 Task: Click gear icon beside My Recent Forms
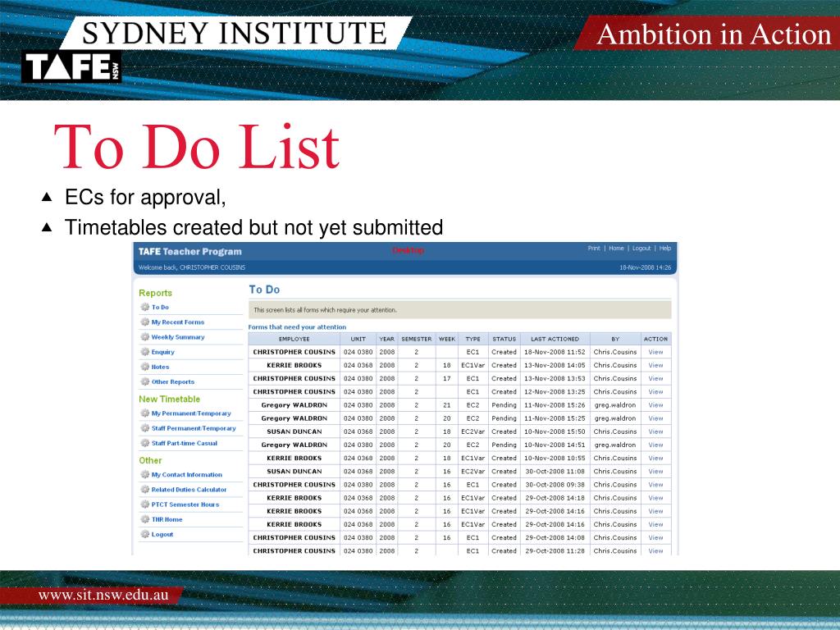144,322
